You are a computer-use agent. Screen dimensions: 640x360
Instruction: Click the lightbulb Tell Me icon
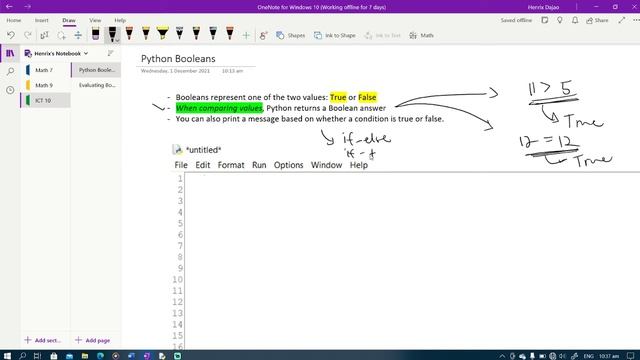tap(560, 20)
